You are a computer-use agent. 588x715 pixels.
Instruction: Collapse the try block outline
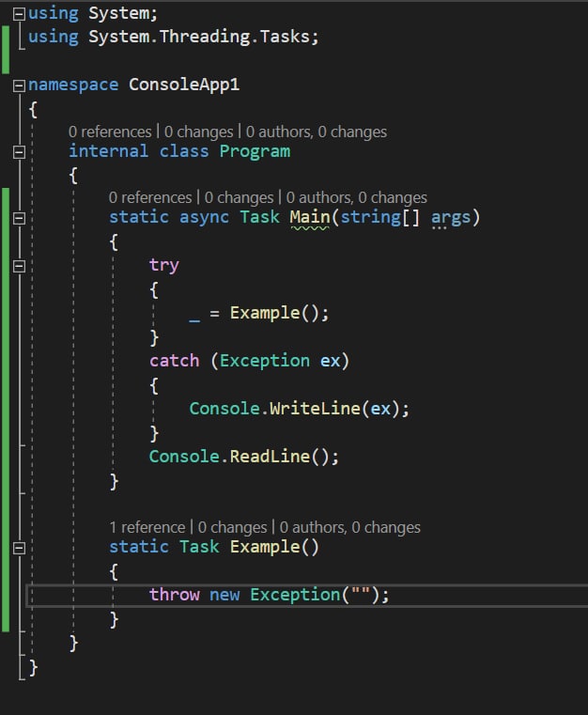[19, 266]
